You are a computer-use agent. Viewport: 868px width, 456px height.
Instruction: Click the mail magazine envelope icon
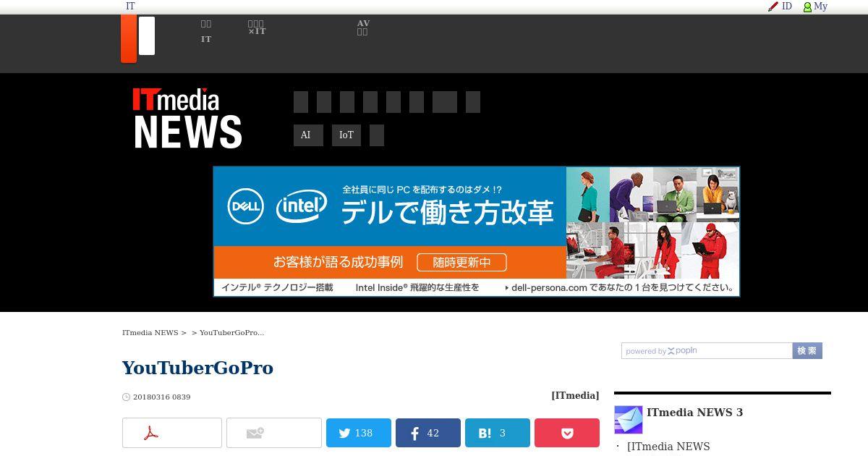pyautogui.click(x=629, y=420)
